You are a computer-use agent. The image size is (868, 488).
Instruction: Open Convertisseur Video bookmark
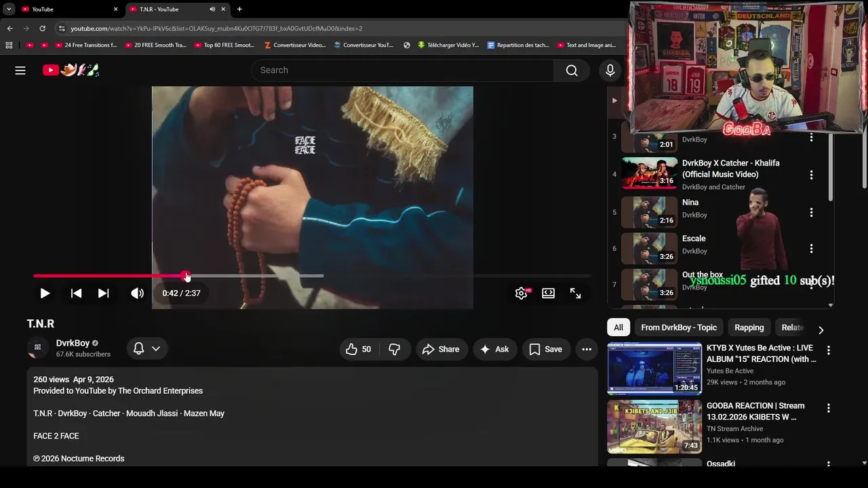tap(294, 45)
